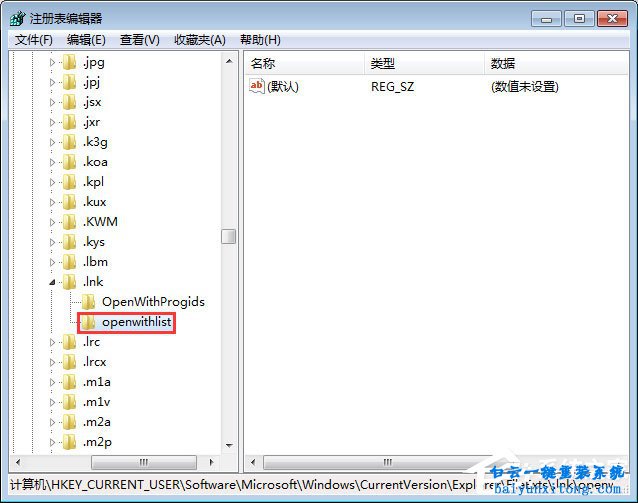The image size is (638, 503).
Task: Click the tree scroll down arrow
Action: (x=229, y=445)
